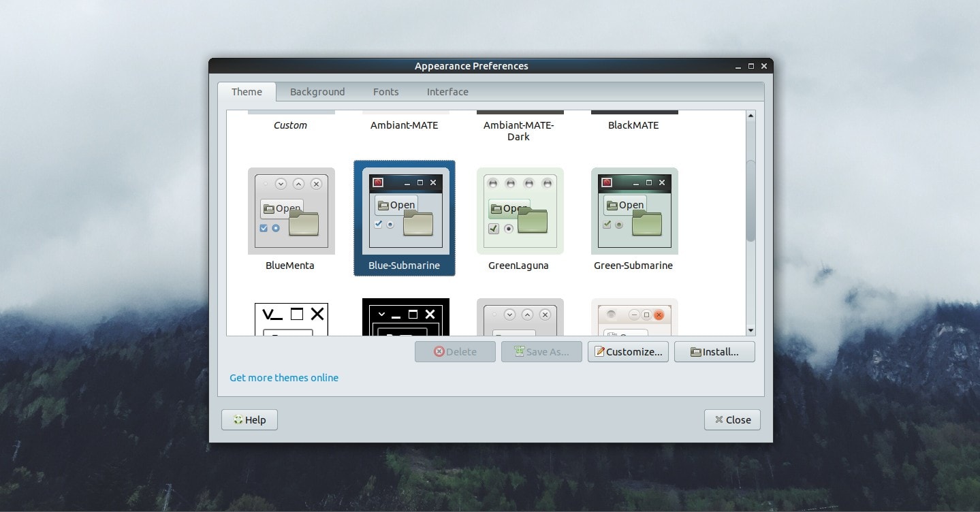Click the folder icon in BlueMenta preview

pos(304,223)
